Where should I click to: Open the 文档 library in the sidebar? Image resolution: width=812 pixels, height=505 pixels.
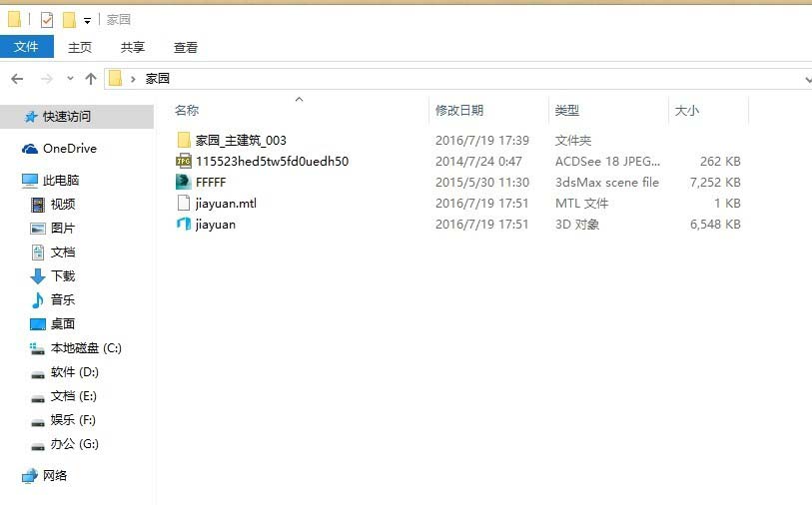pos(63,252)
